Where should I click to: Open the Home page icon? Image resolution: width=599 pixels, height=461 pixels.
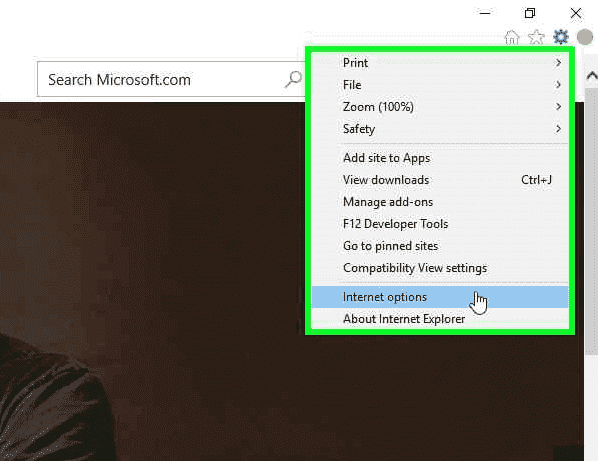[512, 37]
